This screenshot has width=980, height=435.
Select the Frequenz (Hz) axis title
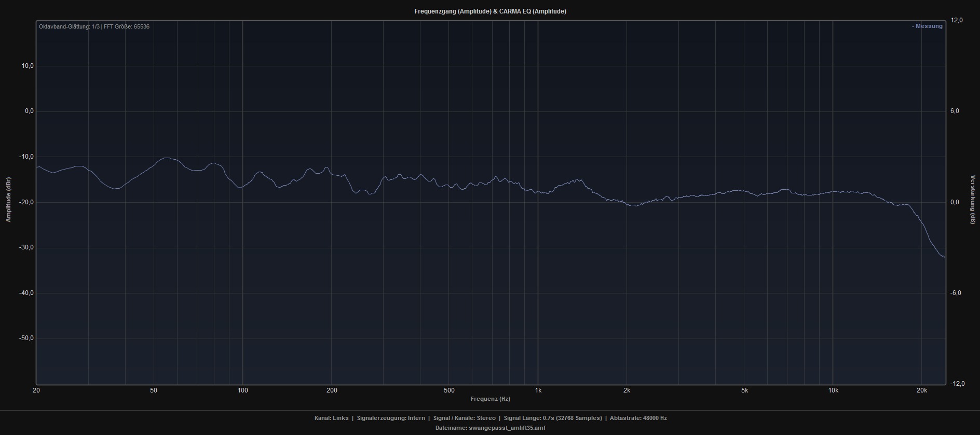[x=490, y=399]
